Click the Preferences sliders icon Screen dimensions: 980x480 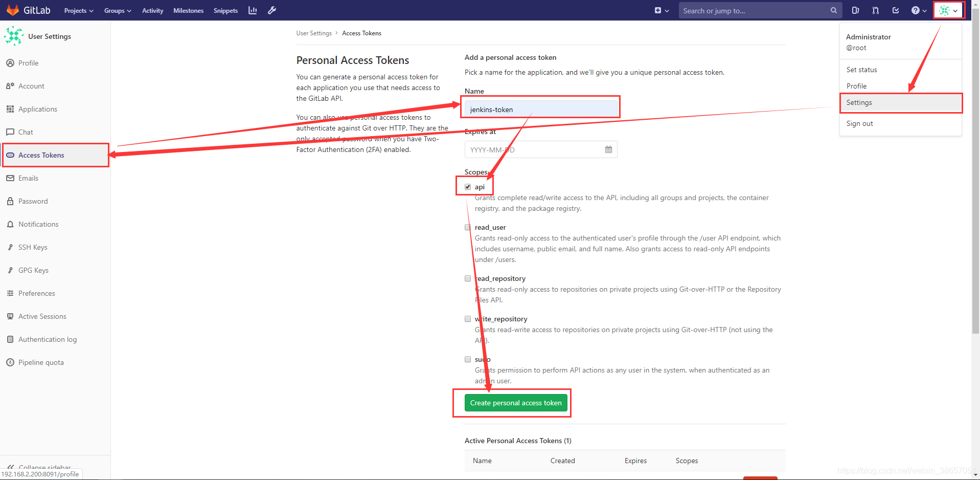click(x=10, y=293)
